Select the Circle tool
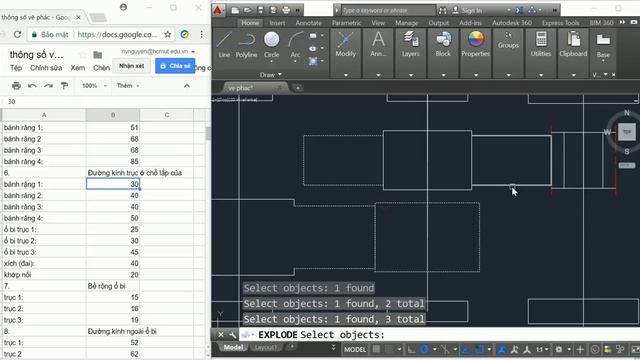Viewport: 640px width, 360px height. click(271, 45)
